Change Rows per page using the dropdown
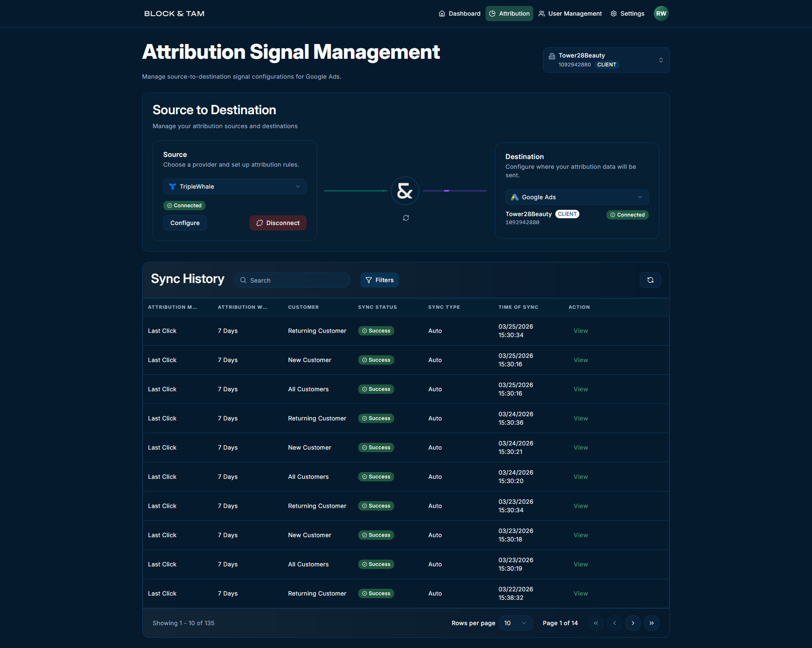The height and width of the screenshot is (648, 812). [x=515, y=623]
